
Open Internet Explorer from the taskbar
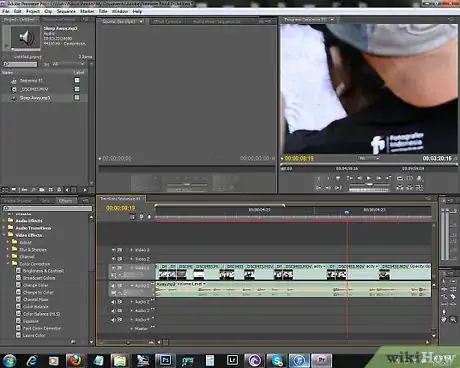[x=32, y=360]
